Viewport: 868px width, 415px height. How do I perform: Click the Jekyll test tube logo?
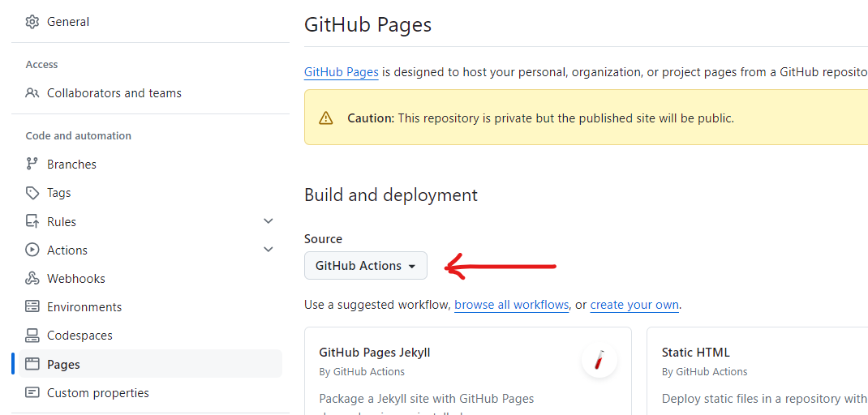tap(599, 360)
